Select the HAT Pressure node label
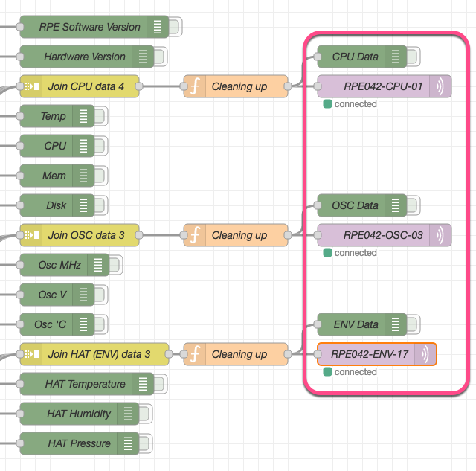Screen dimensions: 476x471 click(x=79, y=443)
